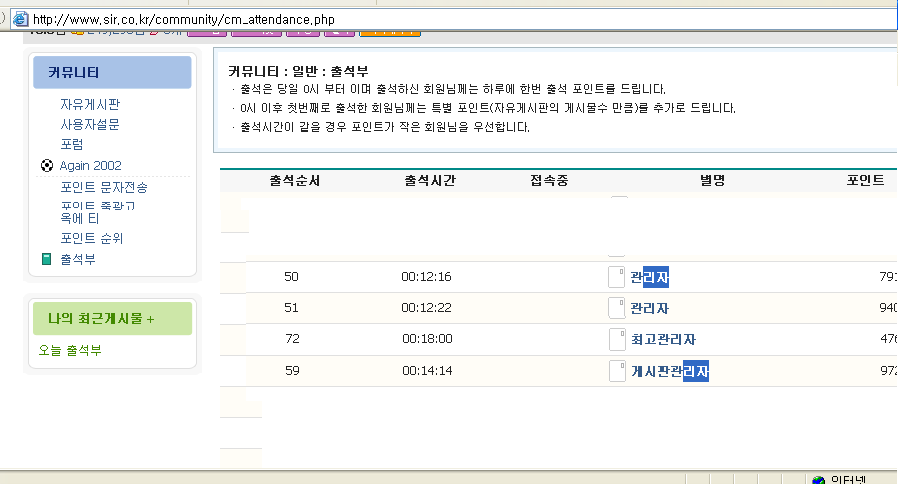This screenshot has height=484, width=898.
Task: Click the green book icon beside 출석부
Action: click(x=46, y=259)
